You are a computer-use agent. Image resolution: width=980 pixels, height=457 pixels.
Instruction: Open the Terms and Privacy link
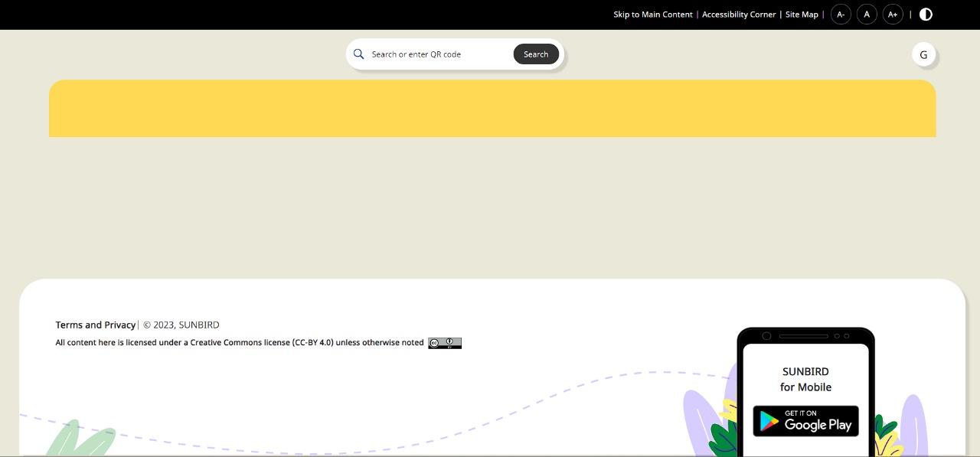96,325
